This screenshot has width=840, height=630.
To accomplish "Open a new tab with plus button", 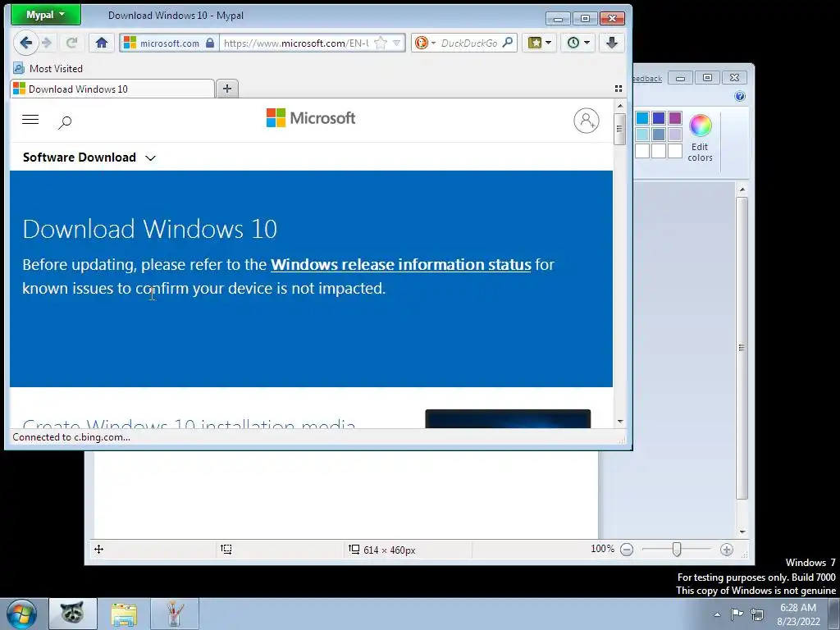I will click(227, 89).
